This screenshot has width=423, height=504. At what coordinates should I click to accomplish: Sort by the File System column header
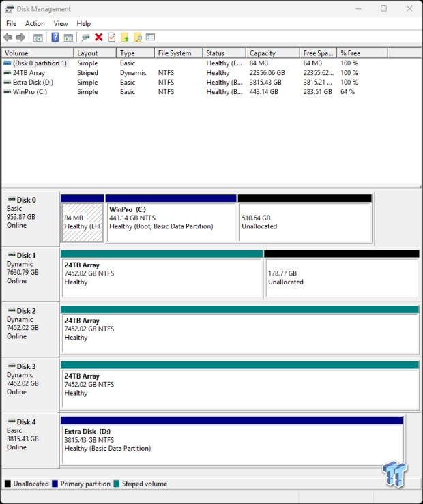point(179,53)
